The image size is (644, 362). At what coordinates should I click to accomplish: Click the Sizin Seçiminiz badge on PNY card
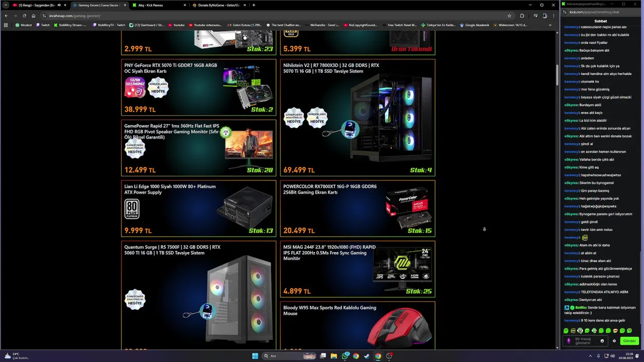click(x=135, y=87)
